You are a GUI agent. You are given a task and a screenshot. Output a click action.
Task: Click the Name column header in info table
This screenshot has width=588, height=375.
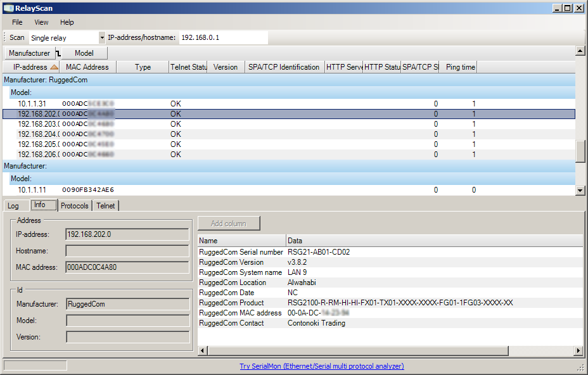(241, 241)
